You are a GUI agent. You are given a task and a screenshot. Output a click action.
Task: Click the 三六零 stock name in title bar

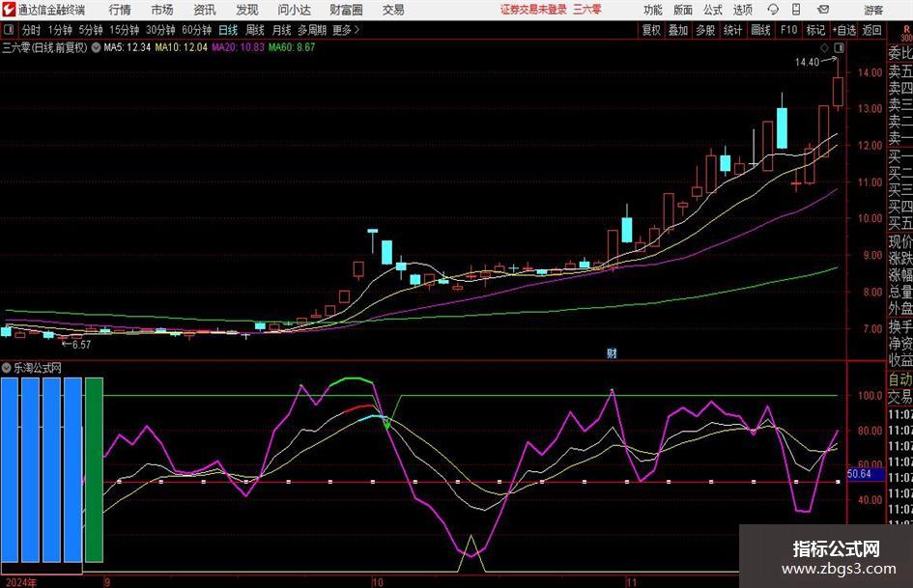pyautogui.click(x=587, y=10)
